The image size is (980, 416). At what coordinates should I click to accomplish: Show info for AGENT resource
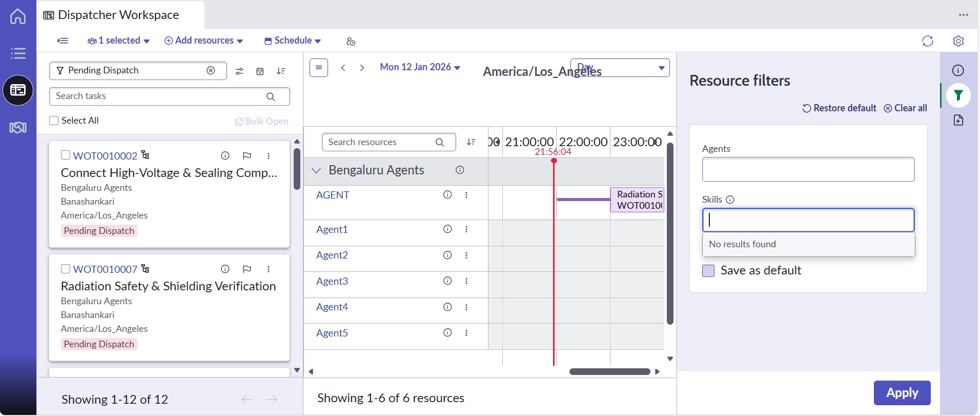pyautogui.click(x=447, y=195)
